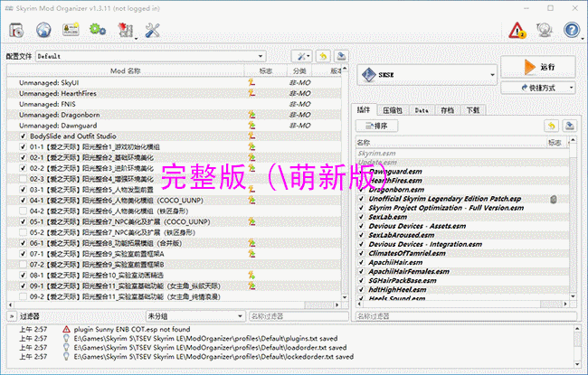Toggle BodySlide and Outfit Studio checkbox
This screenshot has height=375, width=588.
23,136
